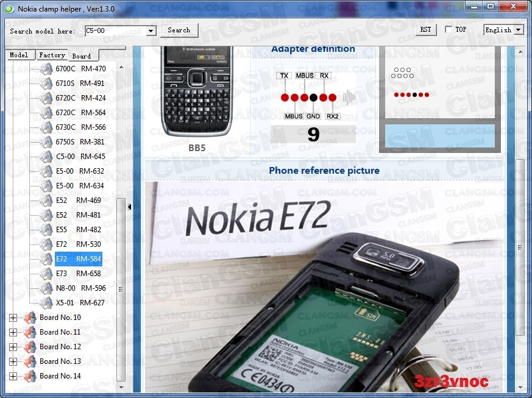The width and height of the screenshot is (532, 398).
Task: Click the Board No. 12 folder icon
Action: point(30,346)
